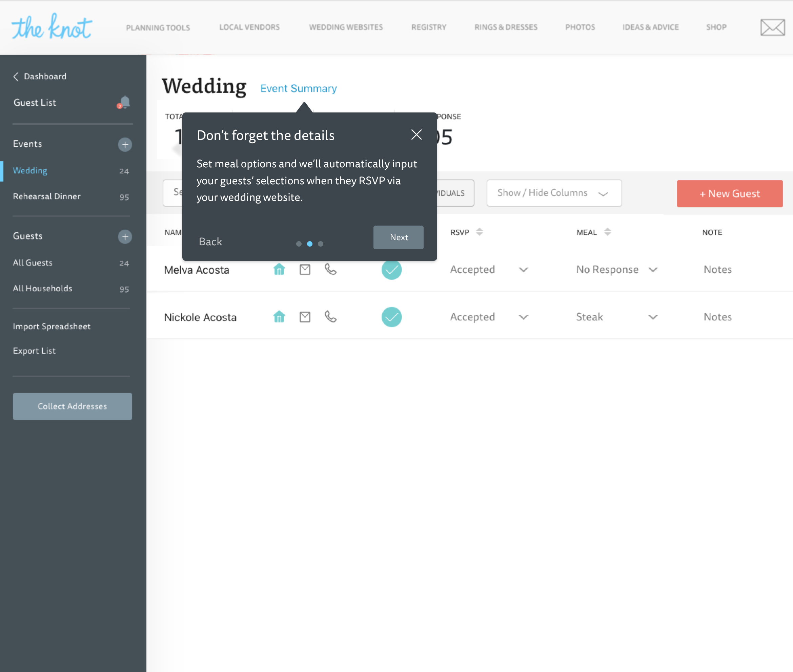The width and height of the screenshot is (793, 672).
Task: Click Next in the tooltip
Action: (398, 237)
